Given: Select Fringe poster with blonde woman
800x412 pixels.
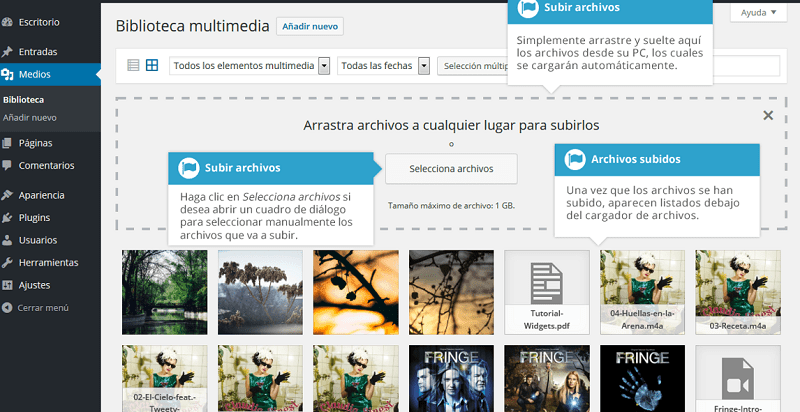Looking at the screenshot, I should [x=546, y=379].
